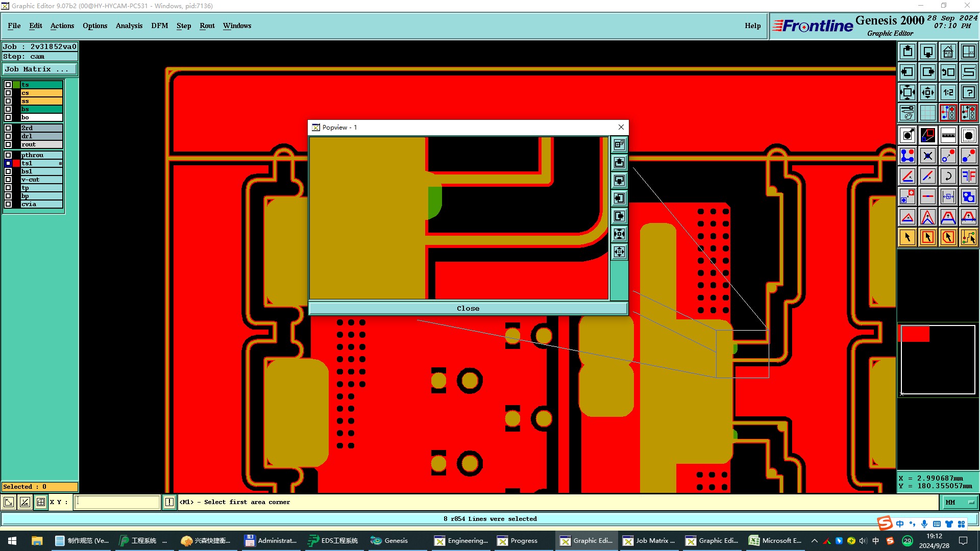Click the grid display icon
This screenshot has width=980, height=551.
[x=927, y=113]
